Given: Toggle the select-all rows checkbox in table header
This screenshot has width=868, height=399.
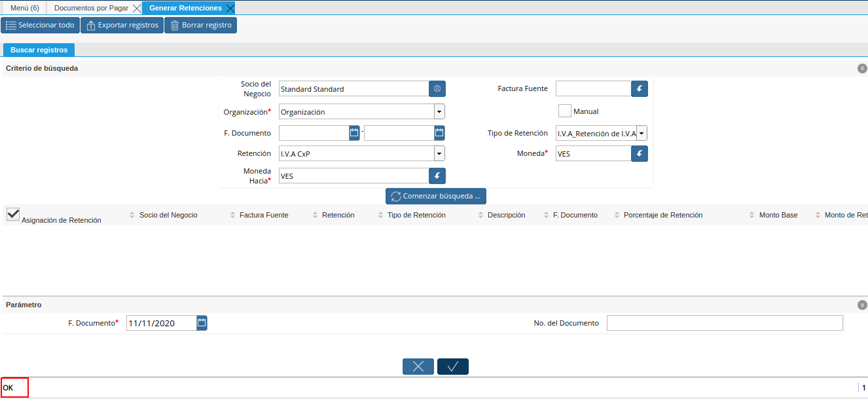Looking at the screenshot, I should tap(13, 214).
